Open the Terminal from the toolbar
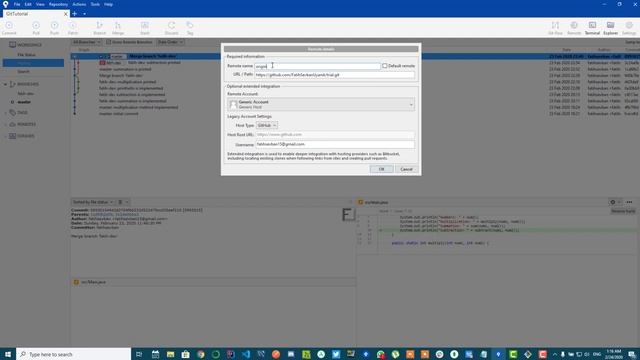This screenshot has height=360, width=640. pos(592,28)
